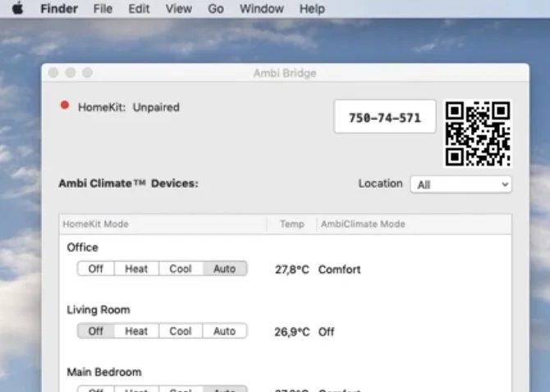Click the Office temperature 27,8°C
Viewport: 550px width, 392px height.
tap(292, 269)
